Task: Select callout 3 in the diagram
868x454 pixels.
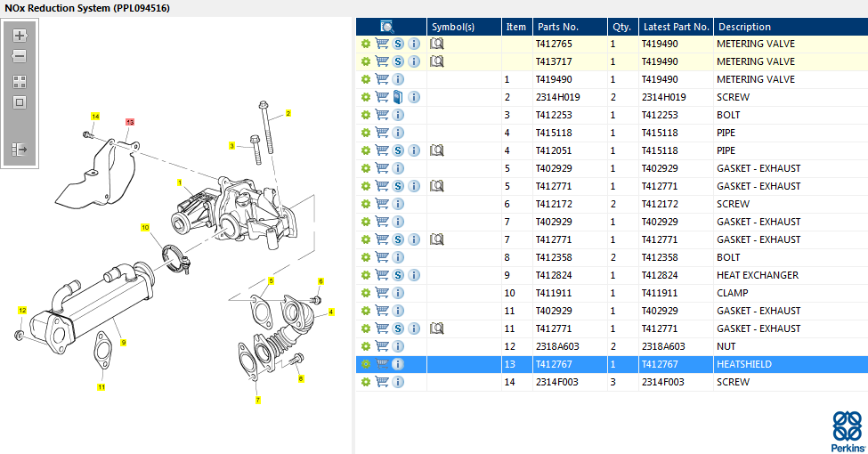Action: pyautogui.click(x=232, y=146)
